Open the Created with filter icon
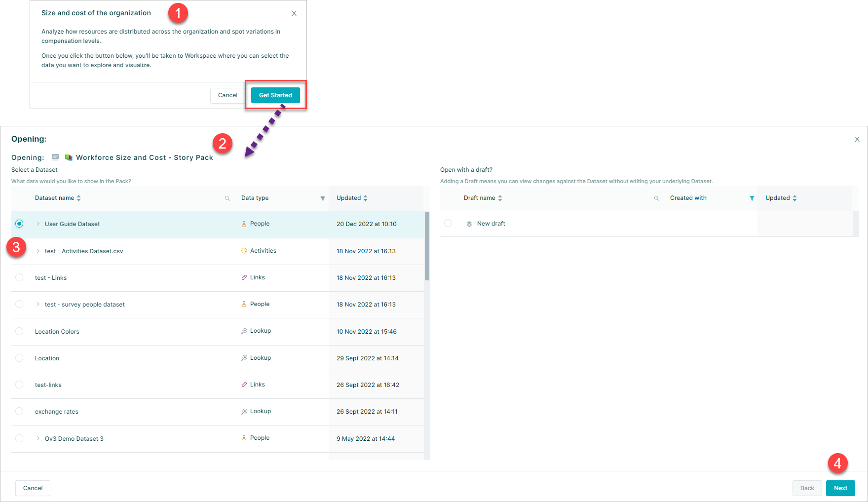The height and width of the screenshot is (502, 868). point(752,198)
